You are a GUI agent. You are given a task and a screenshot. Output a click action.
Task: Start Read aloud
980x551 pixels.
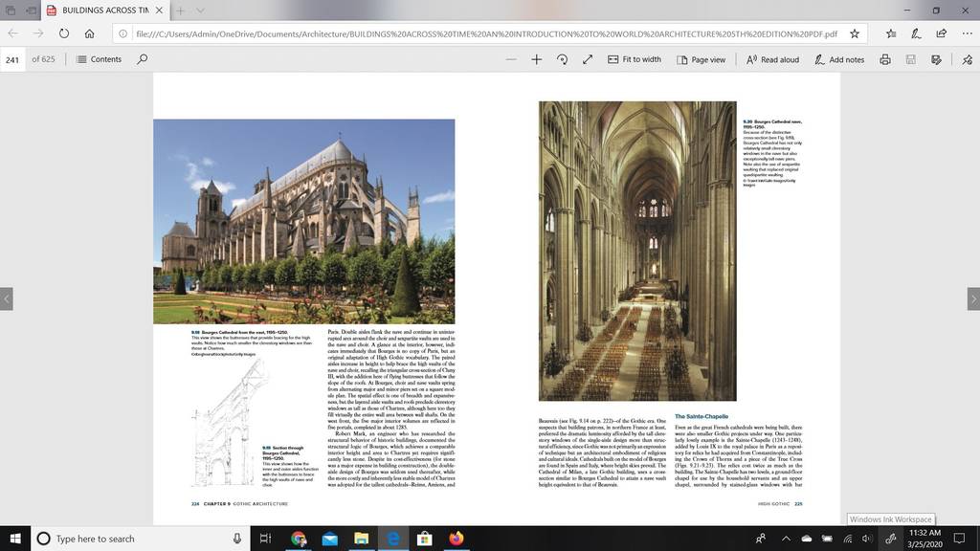tap(772, 59)
